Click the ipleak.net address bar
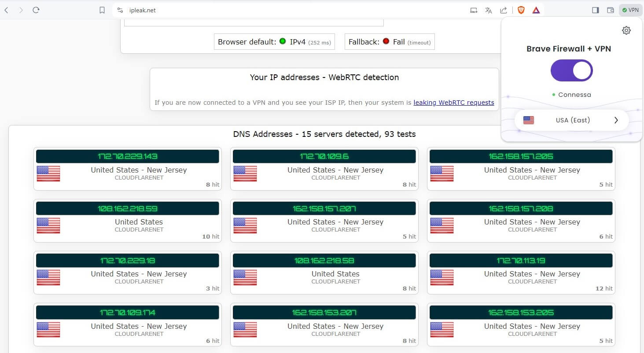The width and height of the screenshot is (644, 353). click(291, 10)
